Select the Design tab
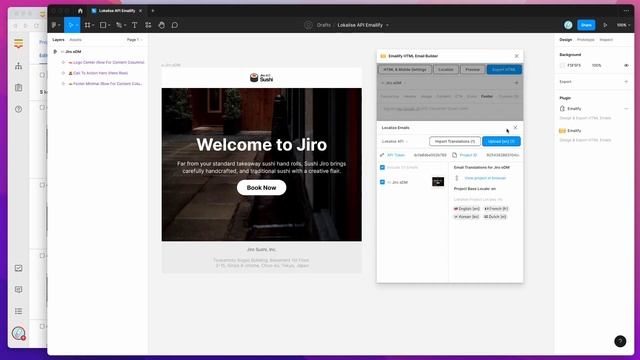This screenshot has height=360, width=640. pyautogui.click(x=565, y=40)
